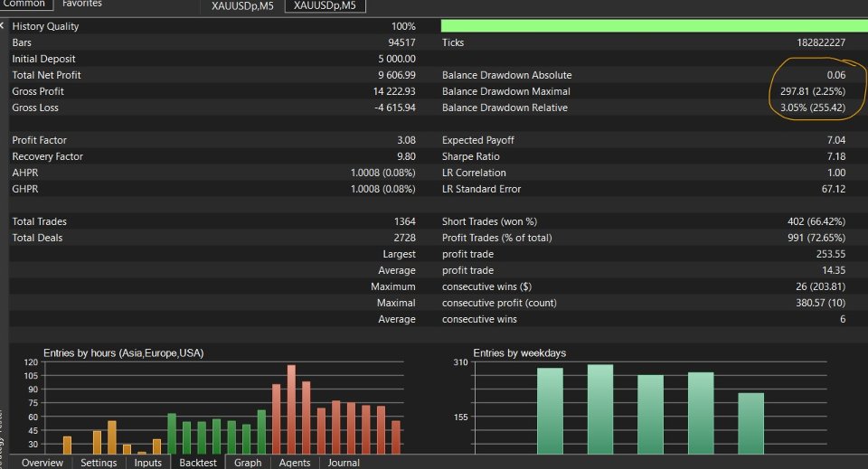Screen dimensions: 868x469
Task: Select the Bars value 94517
Action: click(401, 42)
